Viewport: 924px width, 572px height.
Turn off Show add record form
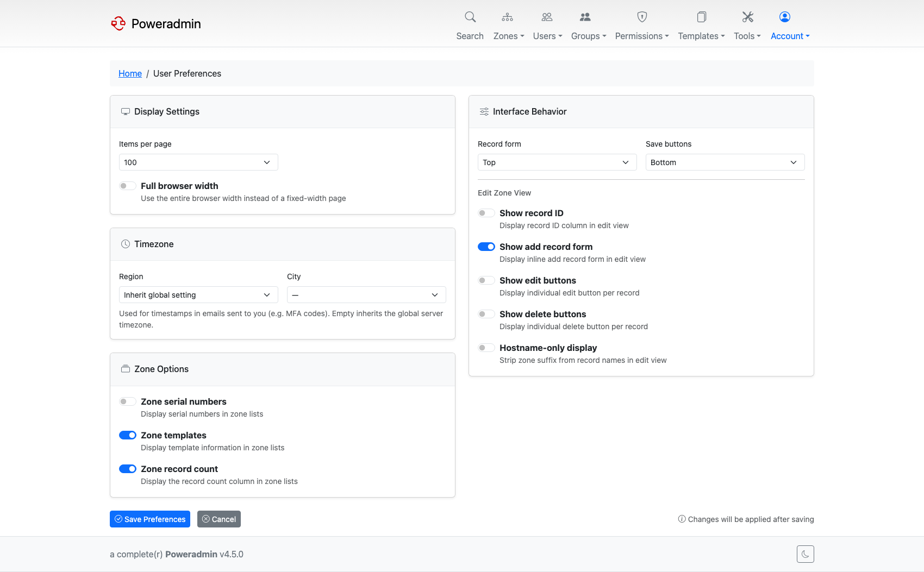pyautogui.click(x=486, y=247)
